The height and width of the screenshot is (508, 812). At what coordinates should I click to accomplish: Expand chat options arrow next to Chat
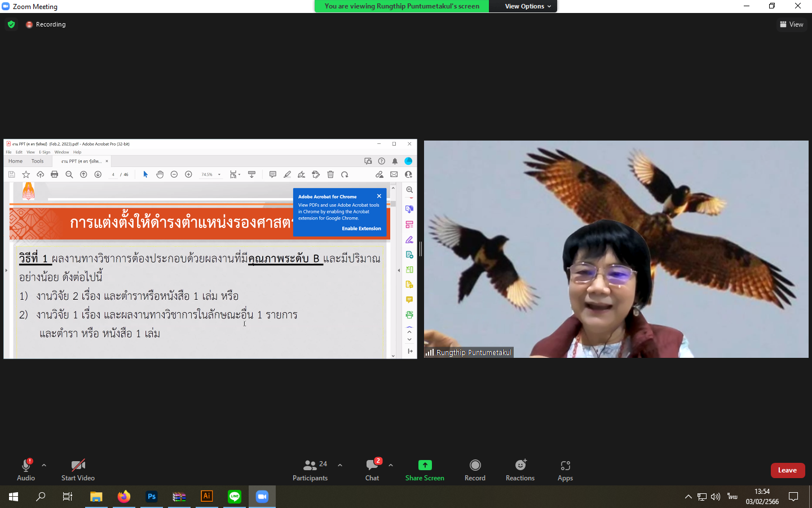pyautogui.click(x=391, y=465)
